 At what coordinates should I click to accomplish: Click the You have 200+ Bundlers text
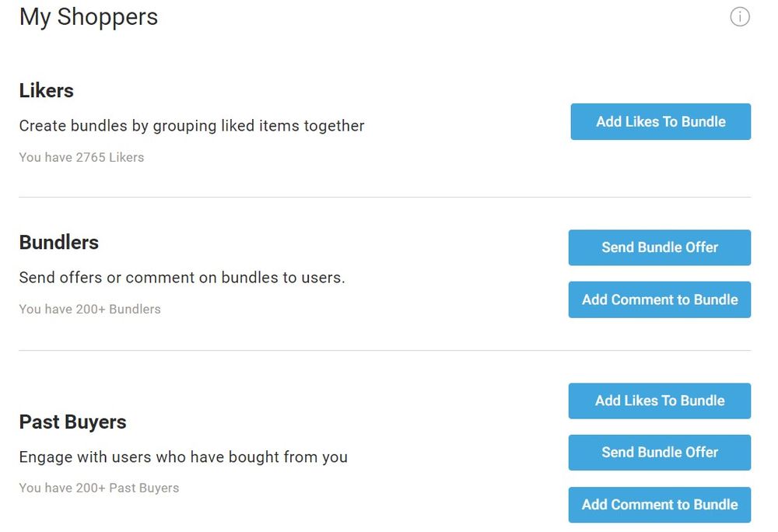pyautogui.click(x=89, y=309)
